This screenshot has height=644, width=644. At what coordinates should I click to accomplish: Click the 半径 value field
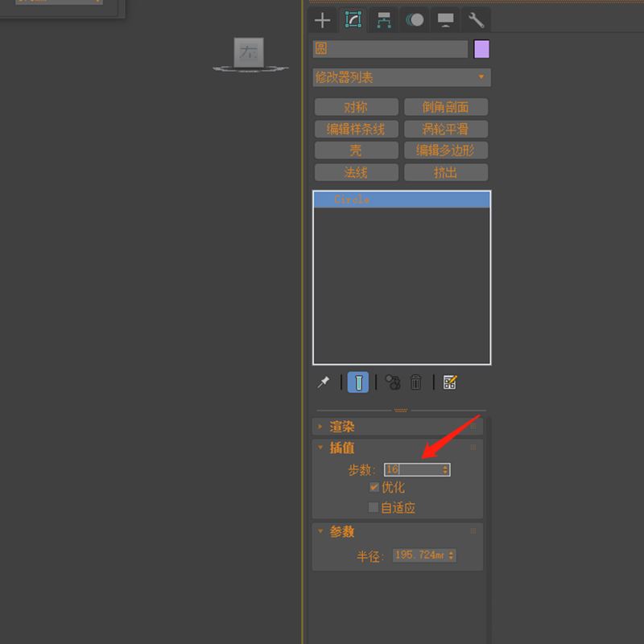pos(419,555)
